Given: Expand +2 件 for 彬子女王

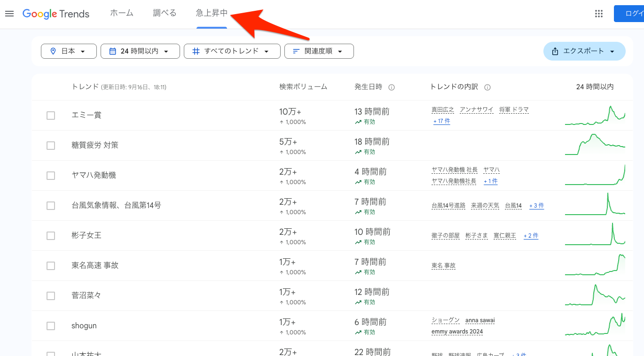Looking at the screenshot, I should [531, 236].
